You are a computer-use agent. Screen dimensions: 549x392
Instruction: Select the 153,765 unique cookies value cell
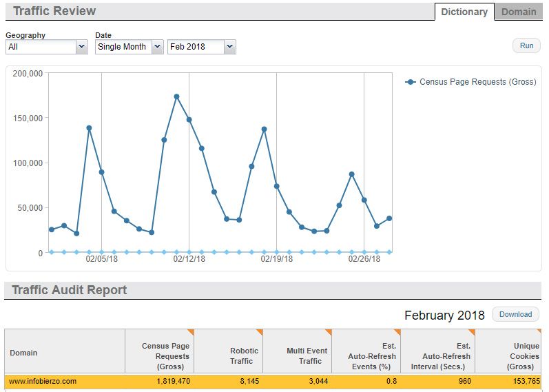pos(510,381)
